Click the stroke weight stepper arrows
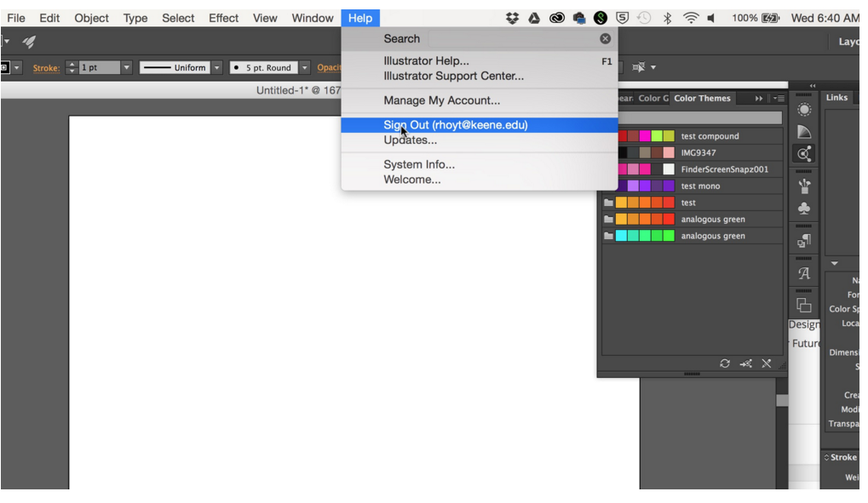This screenshot has width=868, height=503. [72, 67]
